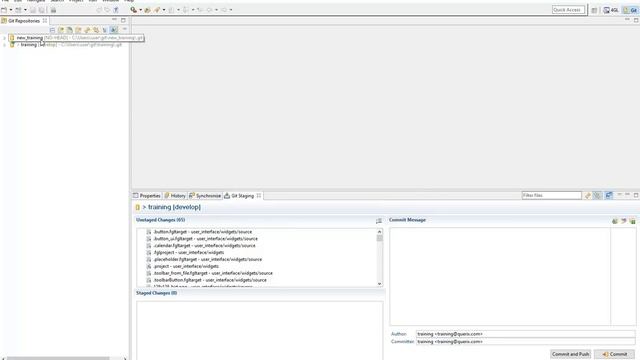Click the Print toolbar icon
This screenshot has width=640, height=360.
pos(53,10)
